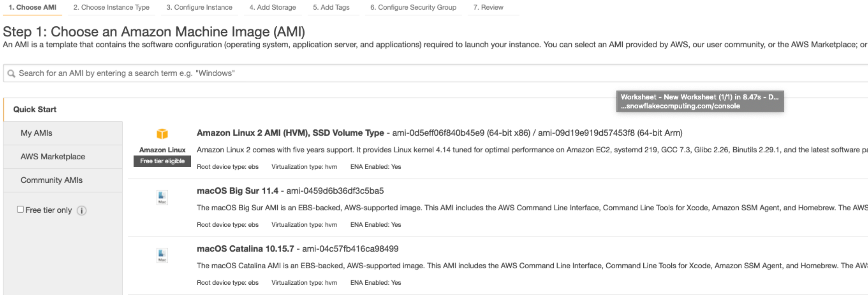Click the Amazon Linux label under icon
The width and height of the screenshot is (868, 297).
(162, 150)
